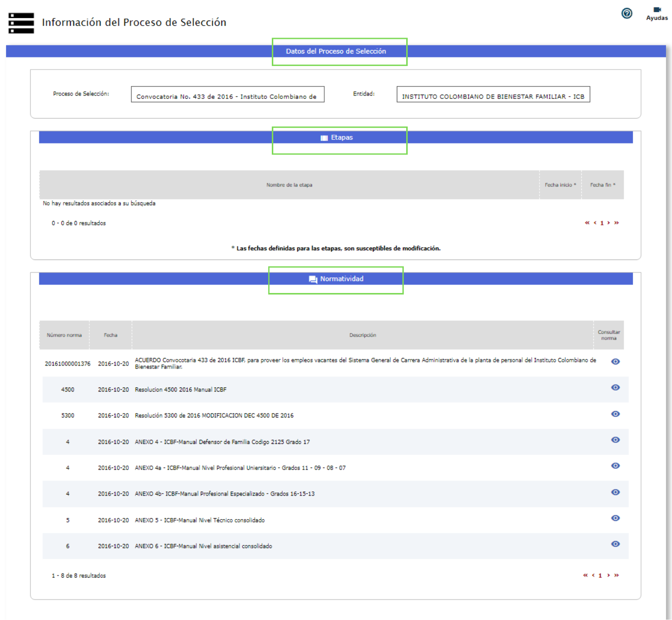
Task: Open eye icon for Resolución 5300 row
Action: [616, 414]
